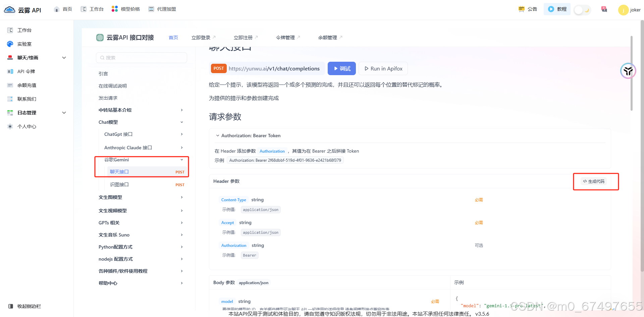This screenshot has width=644, height=317.
Task: Expand the 日志管理 sidebar chevron
Action: pos(64,113)
